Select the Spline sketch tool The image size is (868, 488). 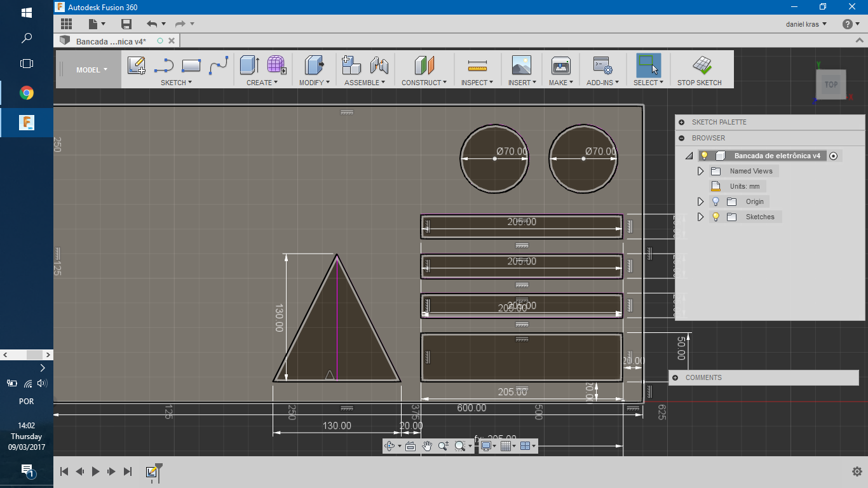(219, 65)
